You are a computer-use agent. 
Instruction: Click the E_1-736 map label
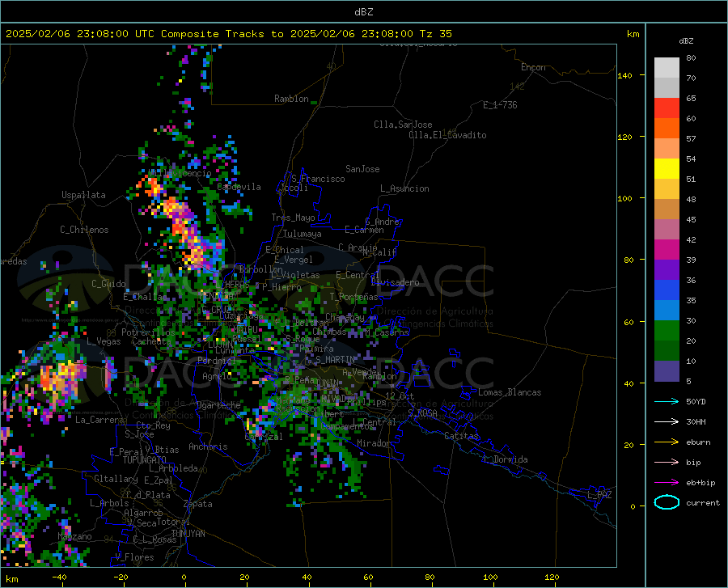[x=500, y=105]
